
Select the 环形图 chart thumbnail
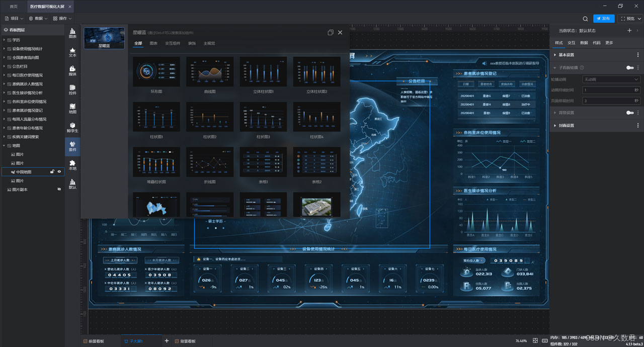click(x=156, y=71)
